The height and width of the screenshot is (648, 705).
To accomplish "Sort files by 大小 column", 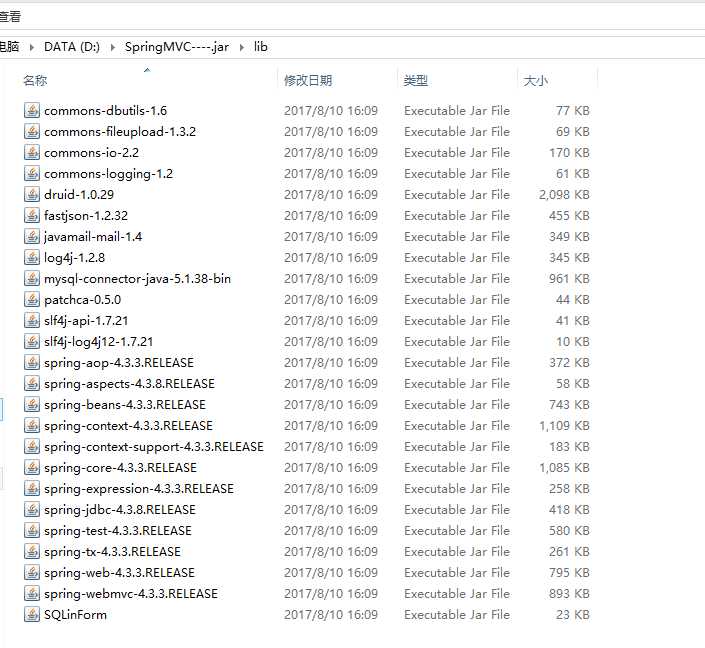I will click(x=535, y=80).
